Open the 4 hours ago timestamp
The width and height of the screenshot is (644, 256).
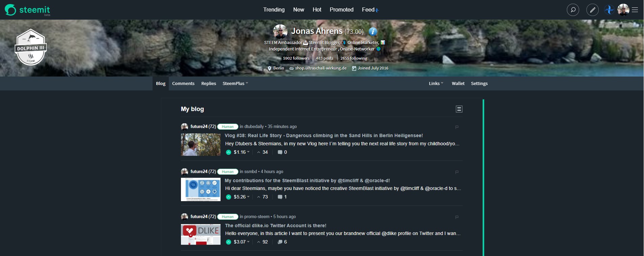click(272, 172)
